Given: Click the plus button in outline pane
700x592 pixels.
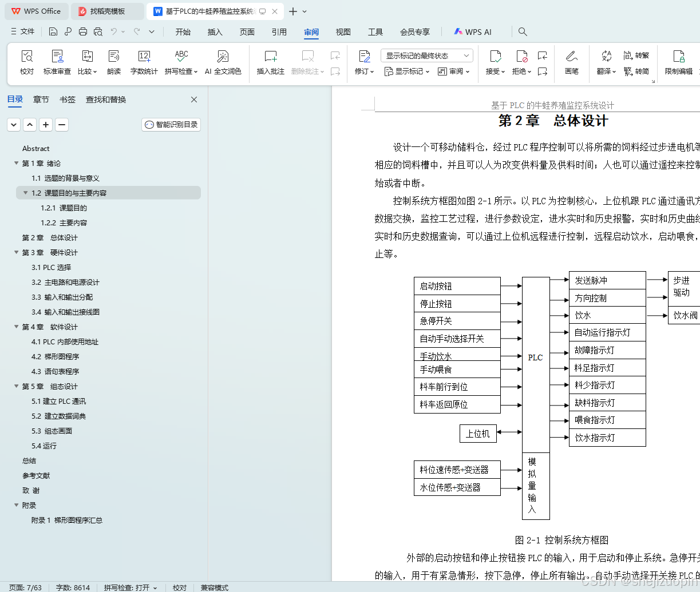Looking at the screenshot, I should pos(46,124).
